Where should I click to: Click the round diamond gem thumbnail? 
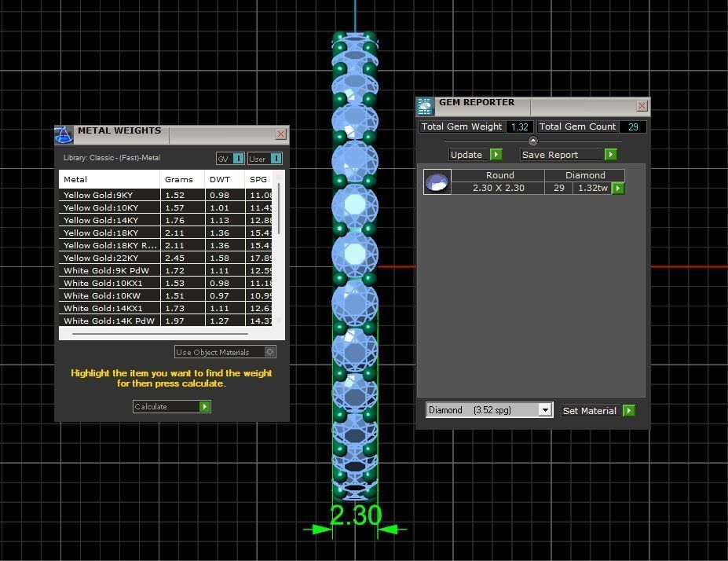[x=437, y=181]
